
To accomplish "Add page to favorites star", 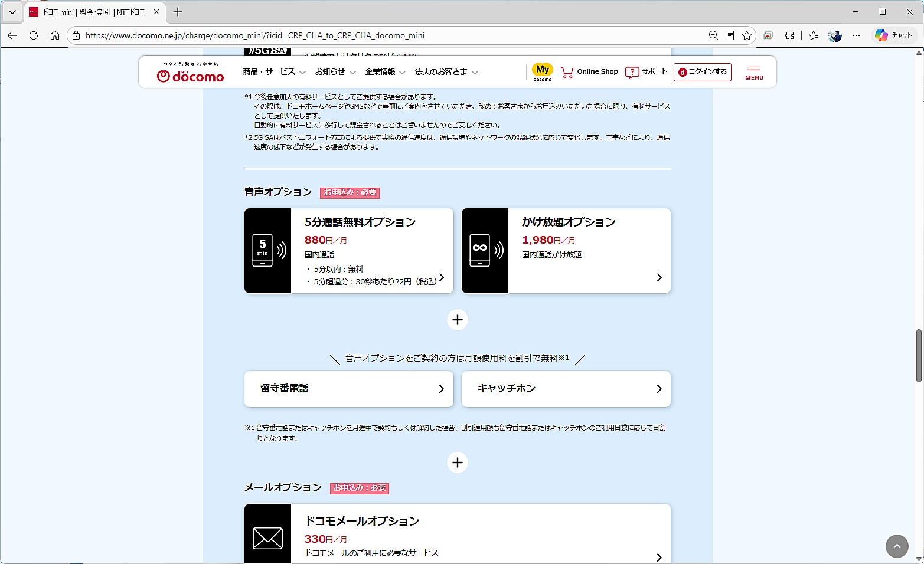I will [x=747, y=35].
